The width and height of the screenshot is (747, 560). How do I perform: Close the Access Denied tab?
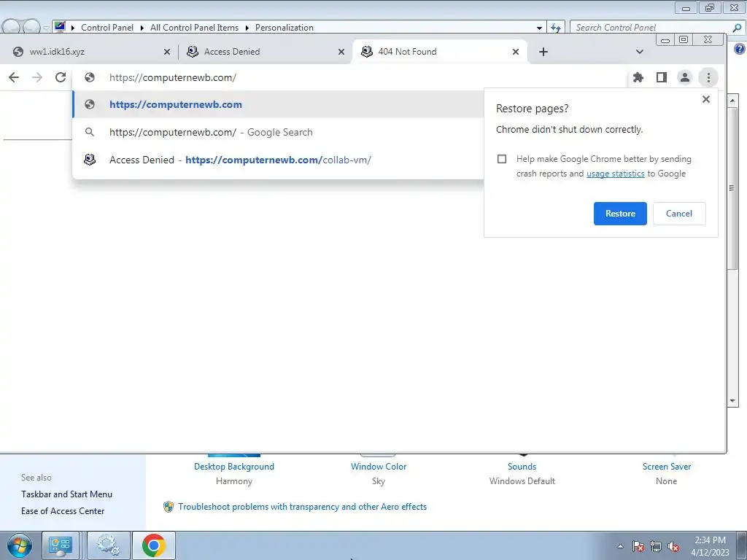341,52
